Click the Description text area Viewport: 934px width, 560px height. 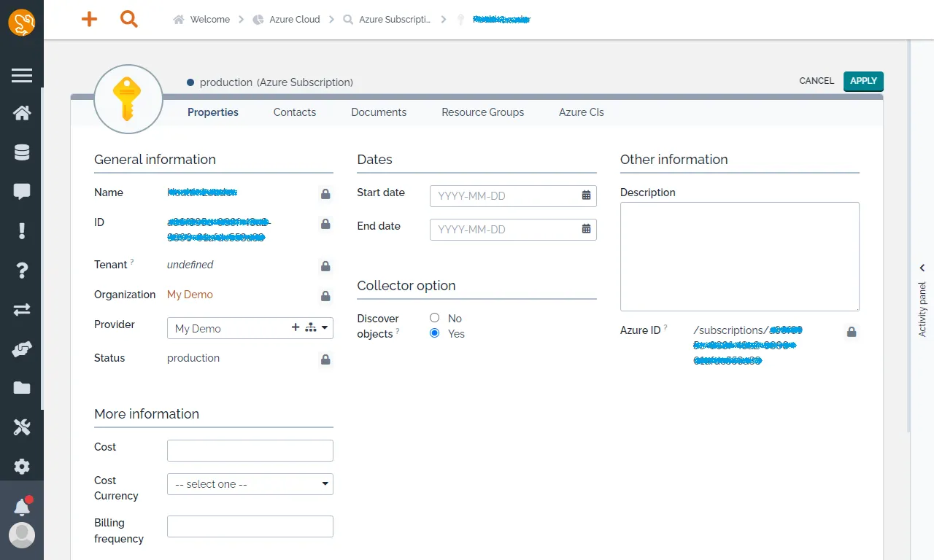(x=740, y=257)
